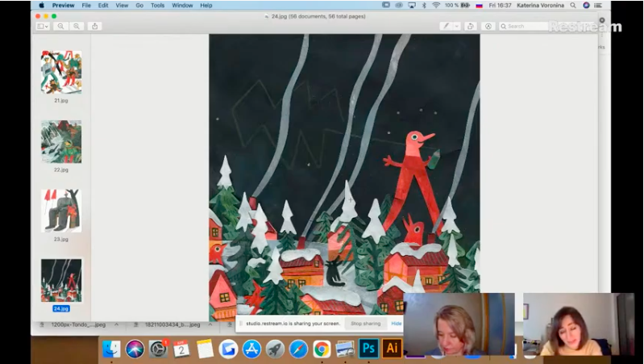Launch Google Chrome from the dock
Screen dimensions: 644x364
pos(322,349)
